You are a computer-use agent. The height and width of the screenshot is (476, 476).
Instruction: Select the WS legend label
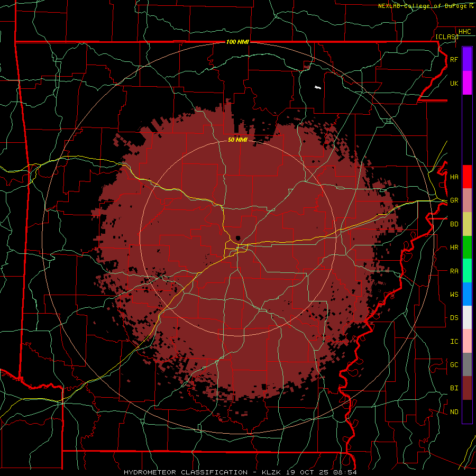click(x=454, y=295)
